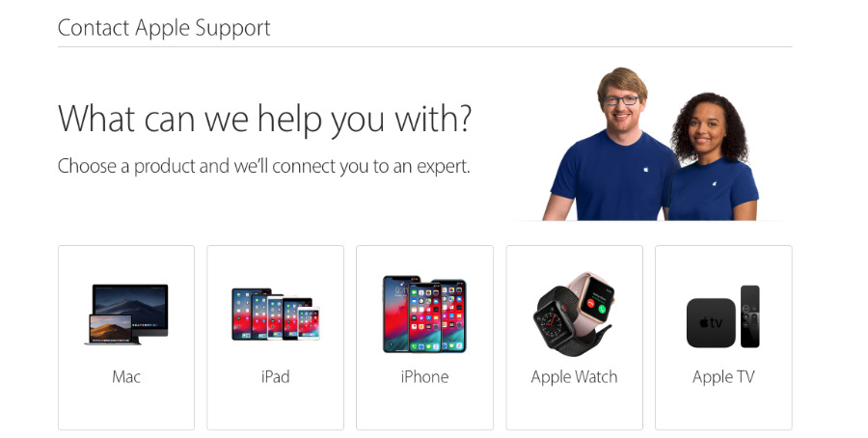Select the iPad label text
This screenshot has height=438, width=868.
click(x=275, y=377)
